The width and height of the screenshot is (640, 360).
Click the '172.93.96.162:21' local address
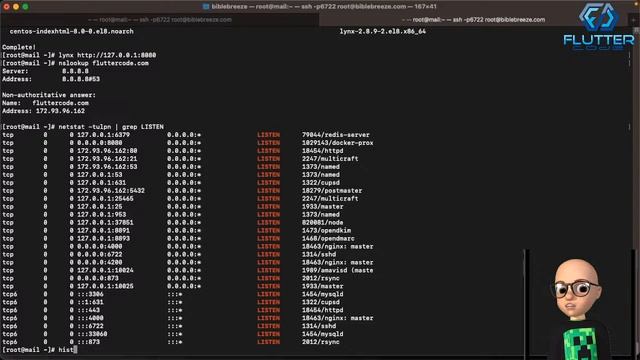coord(107,159)
